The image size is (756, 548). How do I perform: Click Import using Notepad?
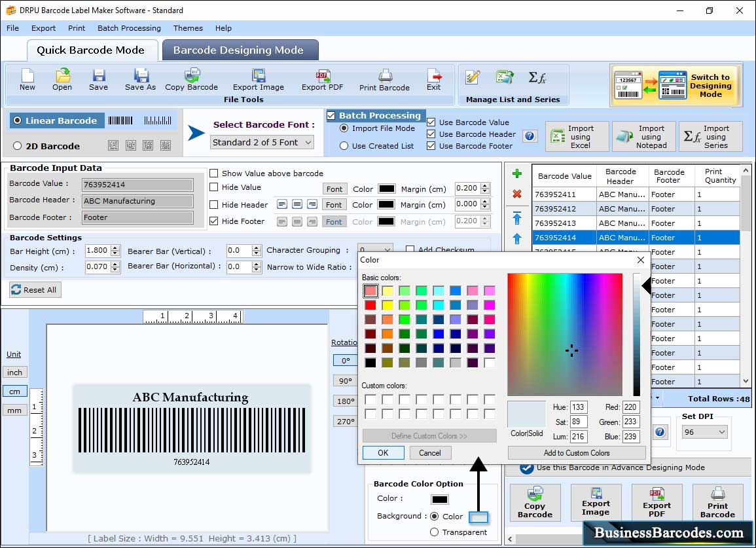tap(643, 137)
